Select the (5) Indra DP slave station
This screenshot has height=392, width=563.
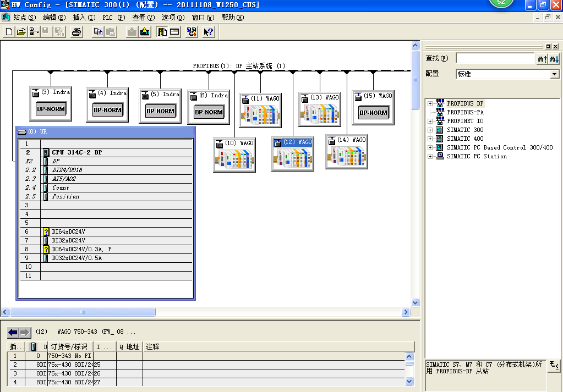pyautogui.click(x=160, y=106)
